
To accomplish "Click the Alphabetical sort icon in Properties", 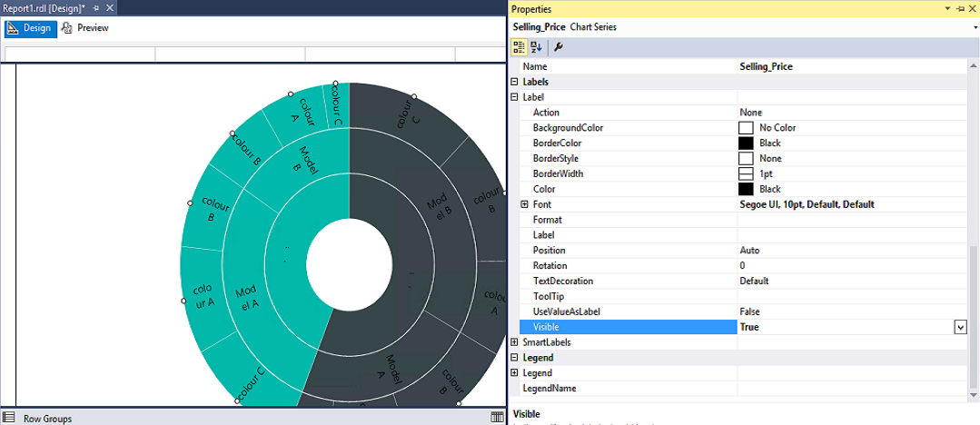I will pyautogui.click(x=536, y=46).
